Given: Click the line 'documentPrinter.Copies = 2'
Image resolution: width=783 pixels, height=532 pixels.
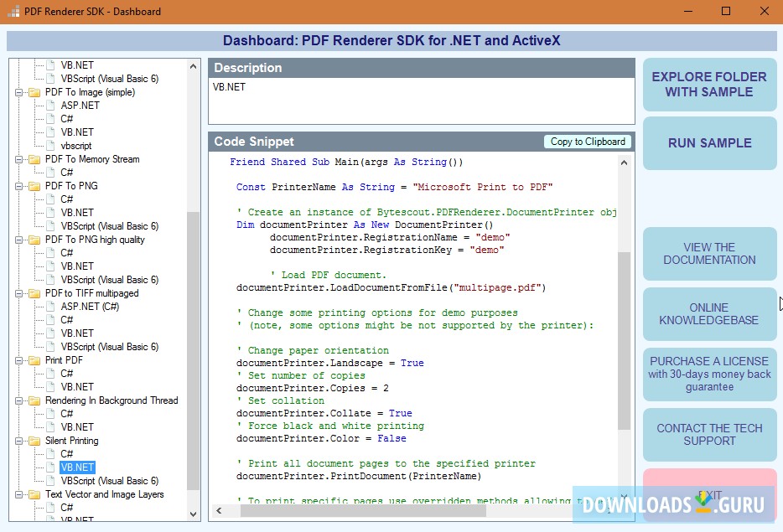Looking at the screenshot, I should point(312,388).
